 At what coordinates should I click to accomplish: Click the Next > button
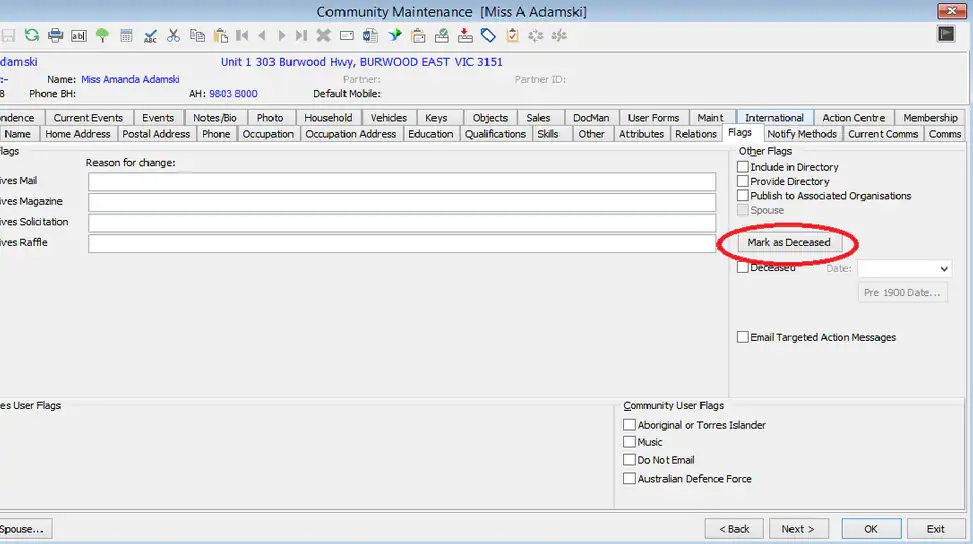pos(798,529)
